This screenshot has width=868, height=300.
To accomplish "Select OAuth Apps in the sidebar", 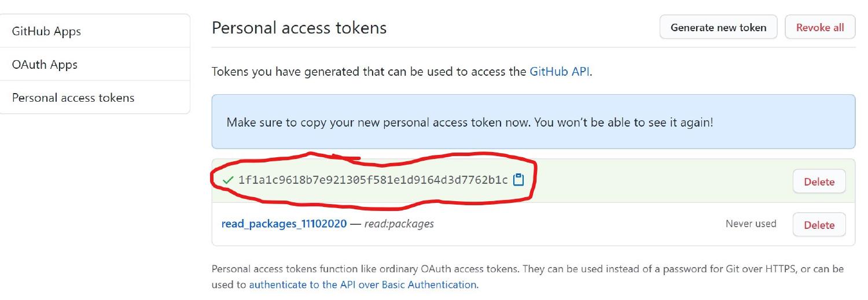I will (45, 65).
